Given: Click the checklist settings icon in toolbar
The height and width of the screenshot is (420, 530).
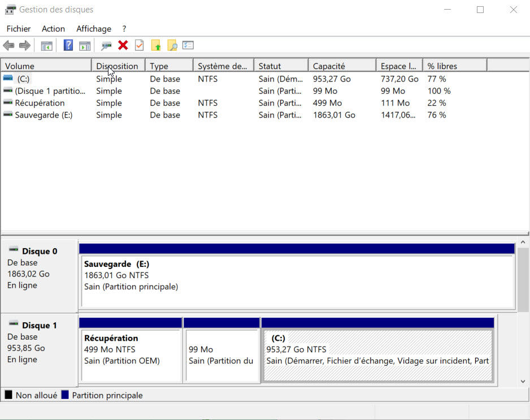Looking at the screenshot, I should (x=188, y=46).
